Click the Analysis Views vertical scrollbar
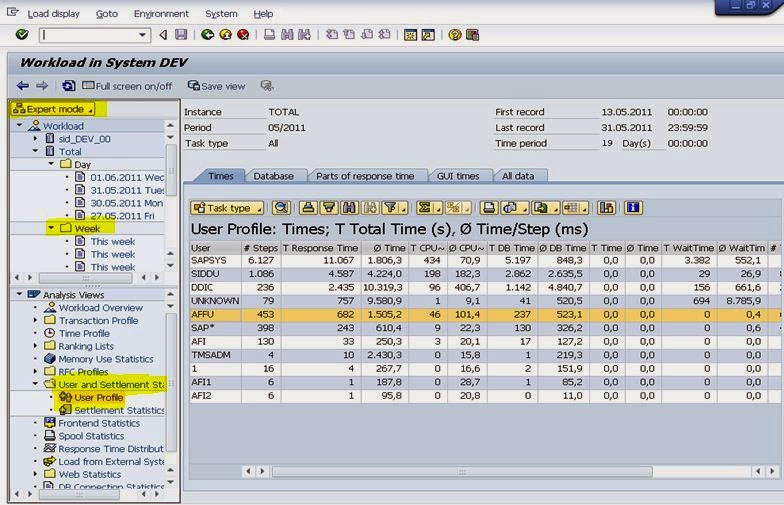Screen dimensions: 784x505 tap(170, 382)
